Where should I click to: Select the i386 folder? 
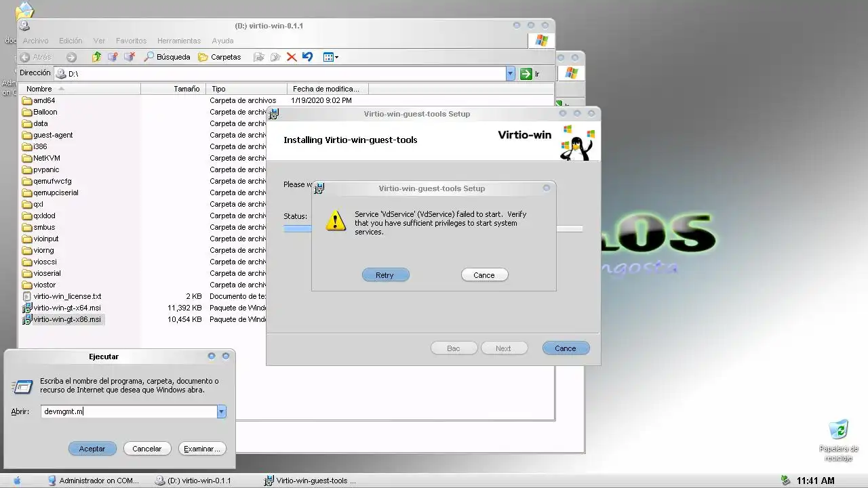(x=35, y=146)
